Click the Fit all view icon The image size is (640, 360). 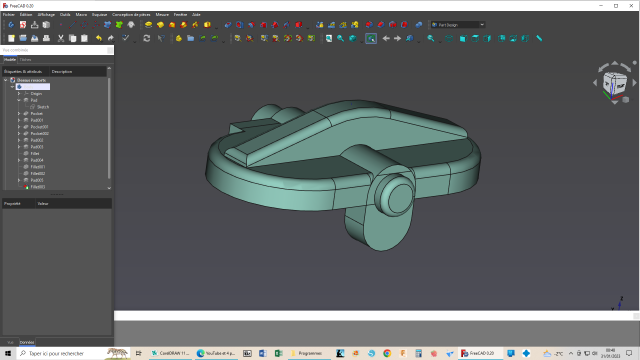329,38
